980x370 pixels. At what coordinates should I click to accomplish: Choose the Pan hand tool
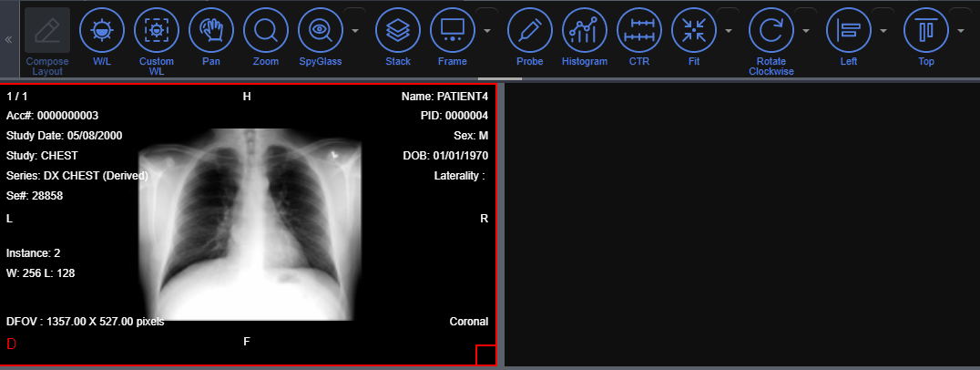tap(211, 30)
